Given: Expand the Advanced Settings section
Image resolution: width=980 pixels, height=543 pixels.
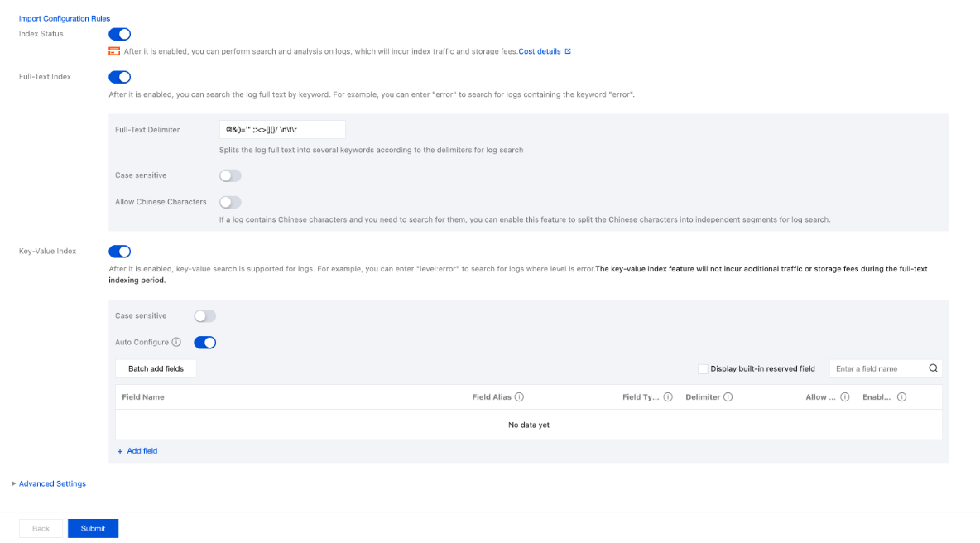Looking at the screenshot, I should point(51,483).
